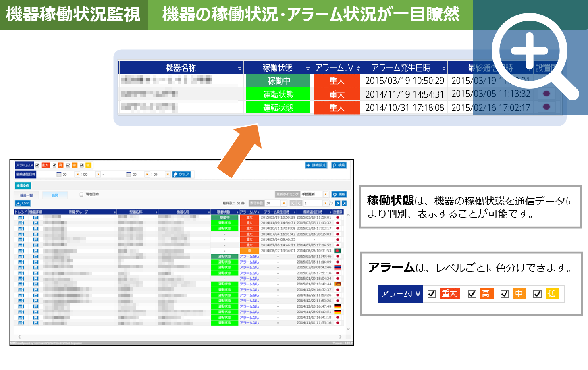Toggle 重大 filter checkbox in the small screen
The width and height of the screenshot is (588, 370).
pos(37,165)
